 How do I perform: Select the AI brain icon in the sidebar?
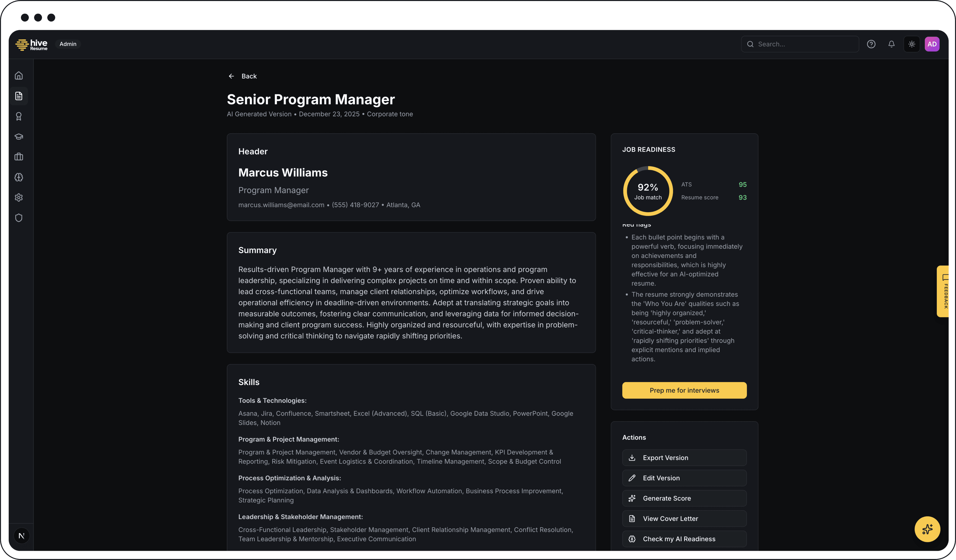[19, 177]
